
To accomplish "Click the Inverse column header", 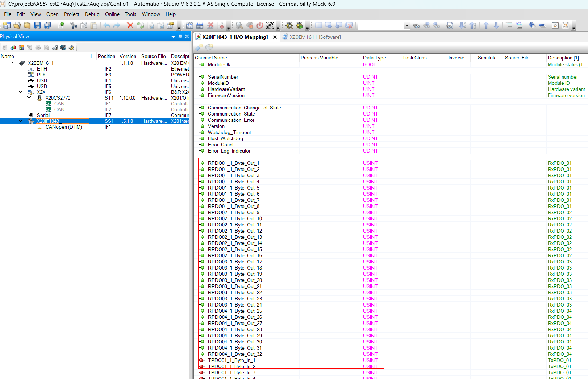I will pos(456,58).
